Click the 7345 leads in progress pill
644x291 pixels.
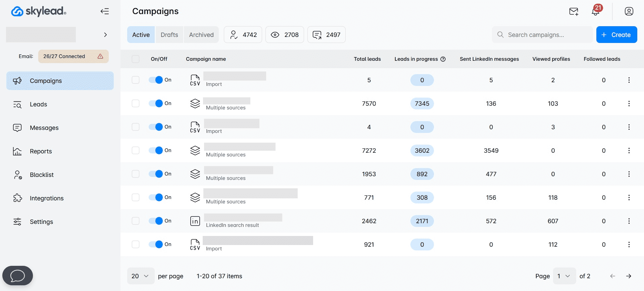pyautogui.click(x=422, y=103)
